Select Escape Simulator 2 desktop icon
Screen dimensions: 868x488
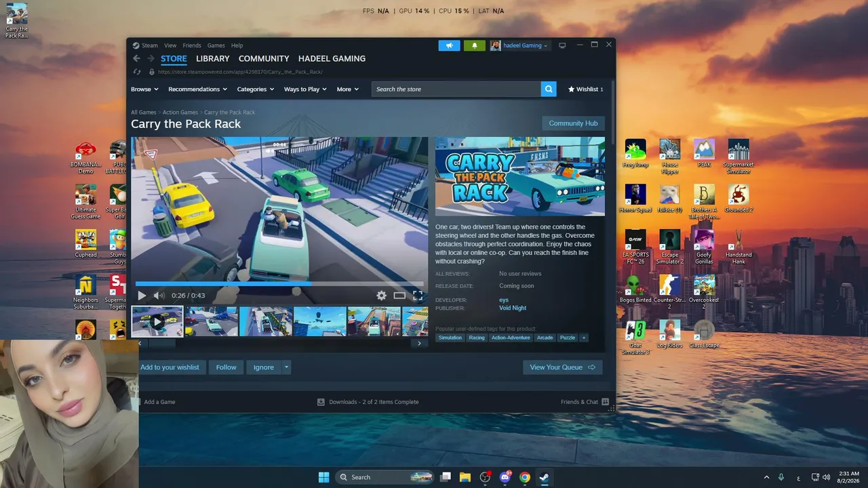tap(670, 247)
